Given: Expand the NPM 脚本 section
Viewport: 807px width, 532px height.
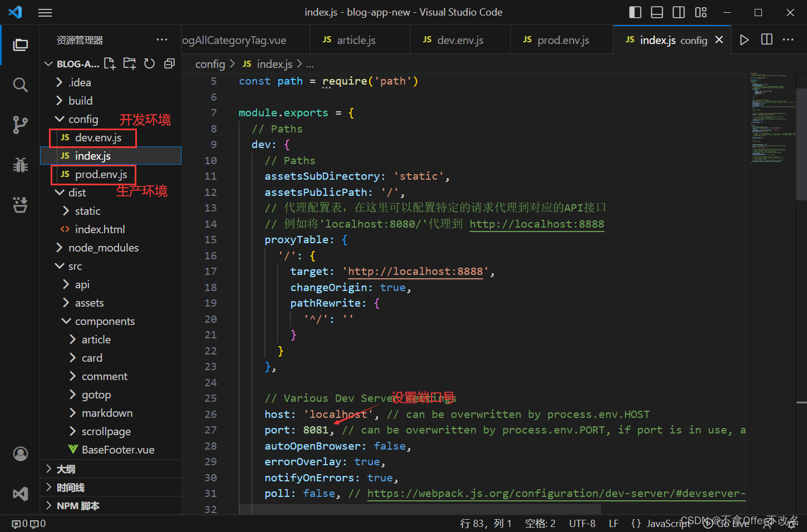Looking at the screenshot, I should pyautogui.click(x=111, y=506).
